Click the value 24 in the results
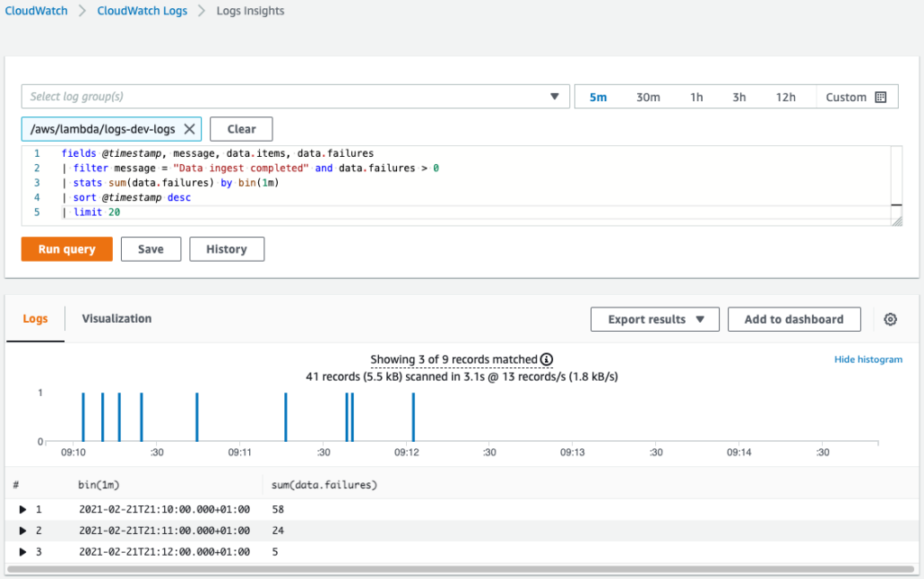This screenshot has width=924, height=579. click(x=278, y=530)
